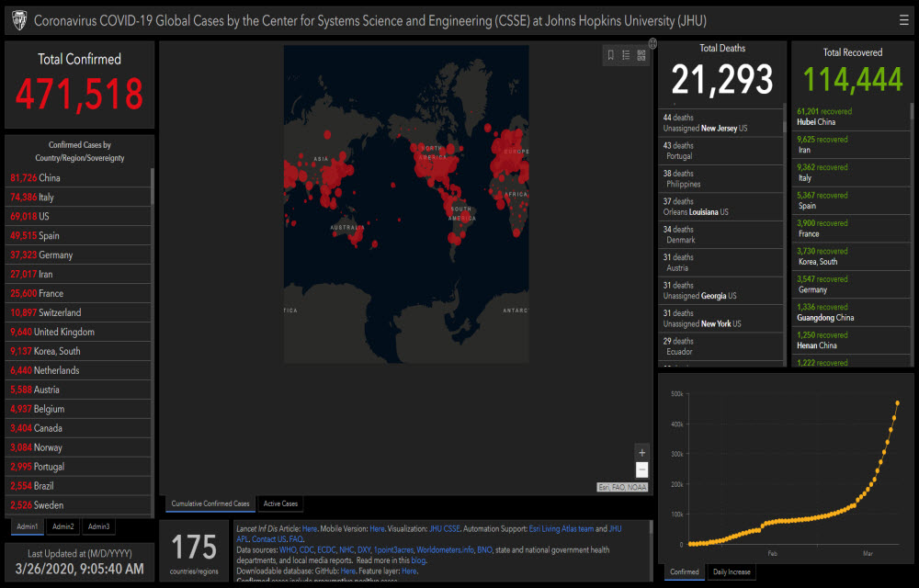Screen dimensions: 919x588
Task: Open the Worldometers.info link
Action: click(x=445, y=550)
